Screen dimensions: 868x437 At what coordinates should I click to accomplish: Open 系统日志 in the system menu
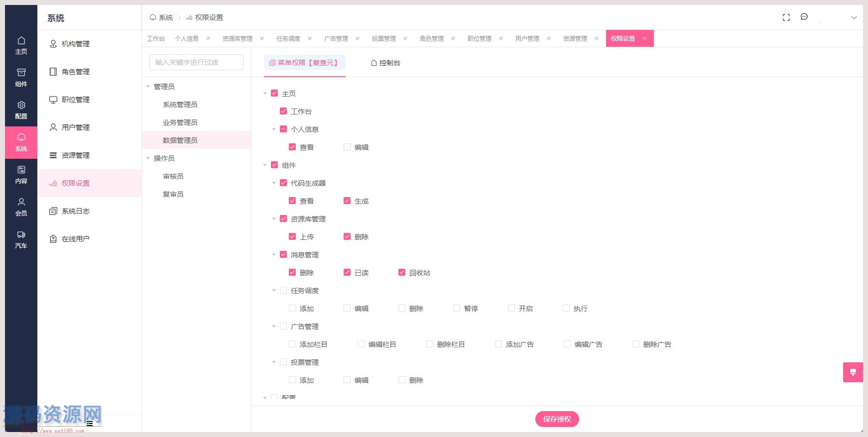click(90, 211)
